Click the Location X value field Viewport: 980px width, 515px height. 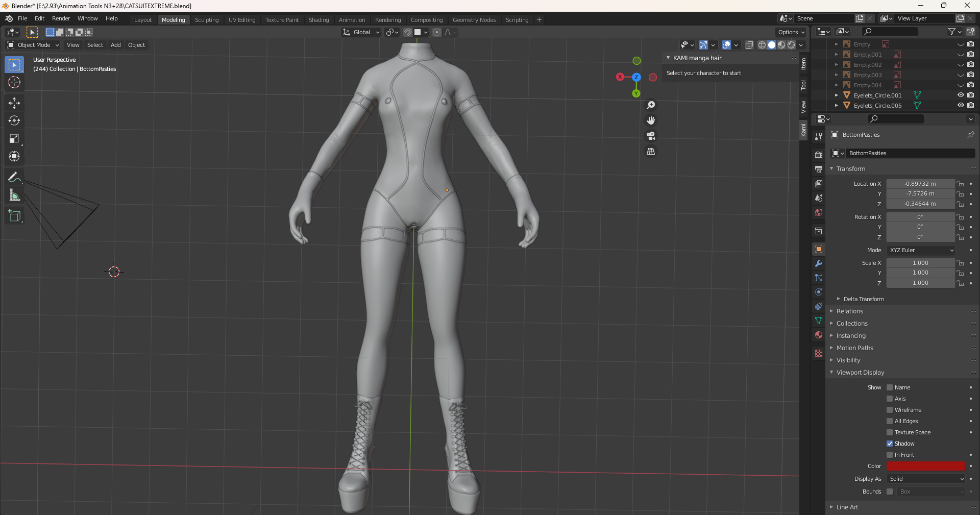tap(920, 184)
